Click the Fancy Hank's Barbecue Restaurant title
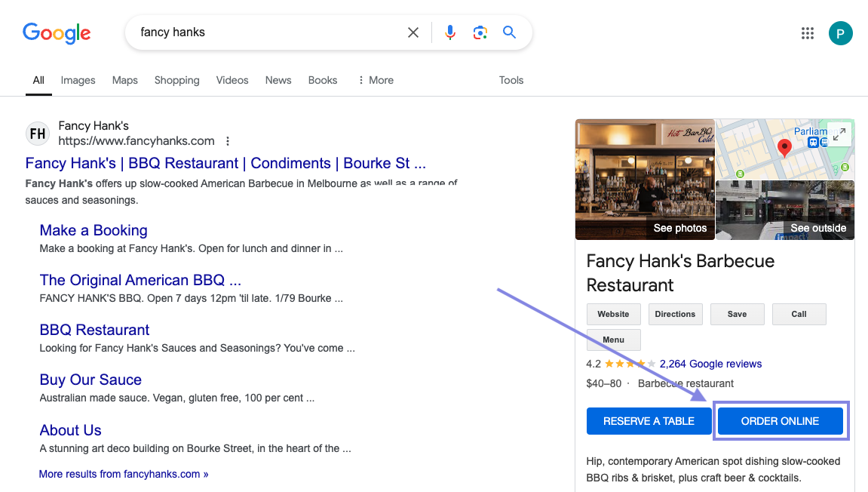The height and width of the screenshot is (492, 868). click(681, 273)
